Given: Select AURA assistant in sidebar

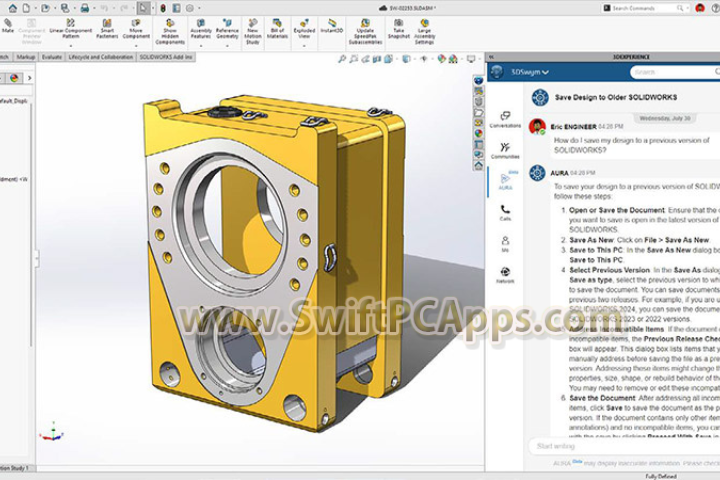Looking at the screenshot, I should (x=505, y=181).
